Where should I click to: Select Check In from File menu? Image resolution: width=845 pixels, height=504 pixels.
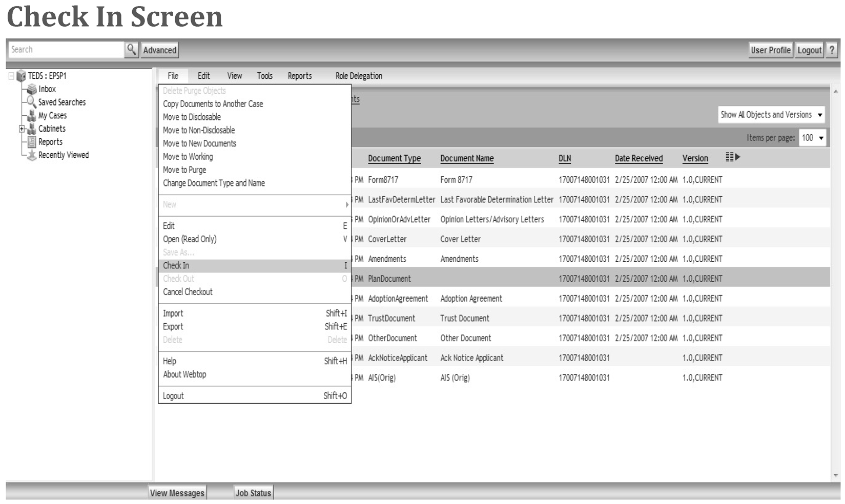click(176, 265)
